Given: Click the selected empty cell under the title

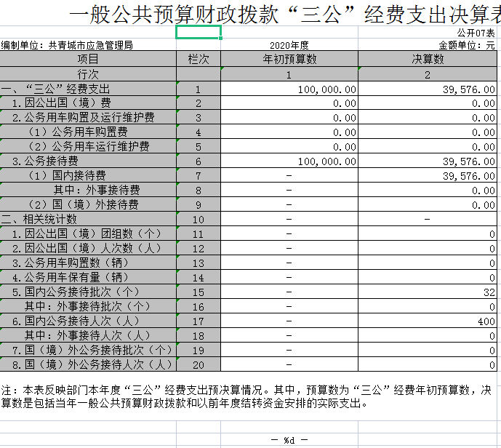Looking at the screenshot, I should (x=199, y=32).
